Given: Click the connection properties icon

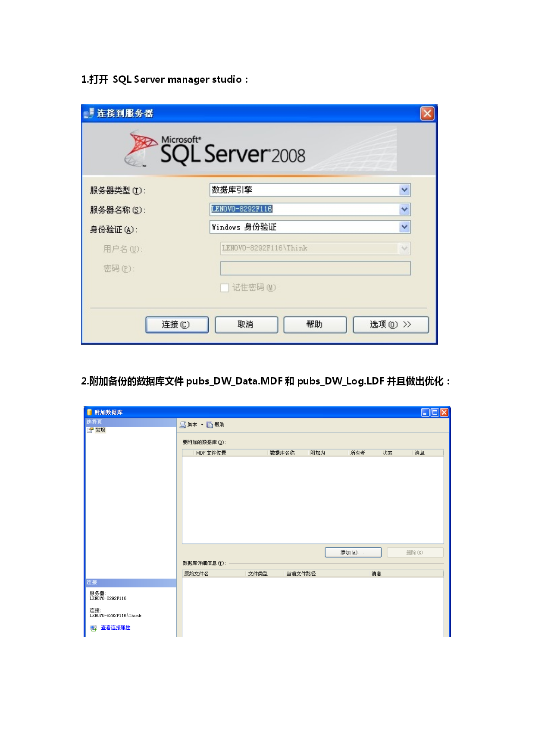Looking at the screenshot, I should (x=93, y=628).
